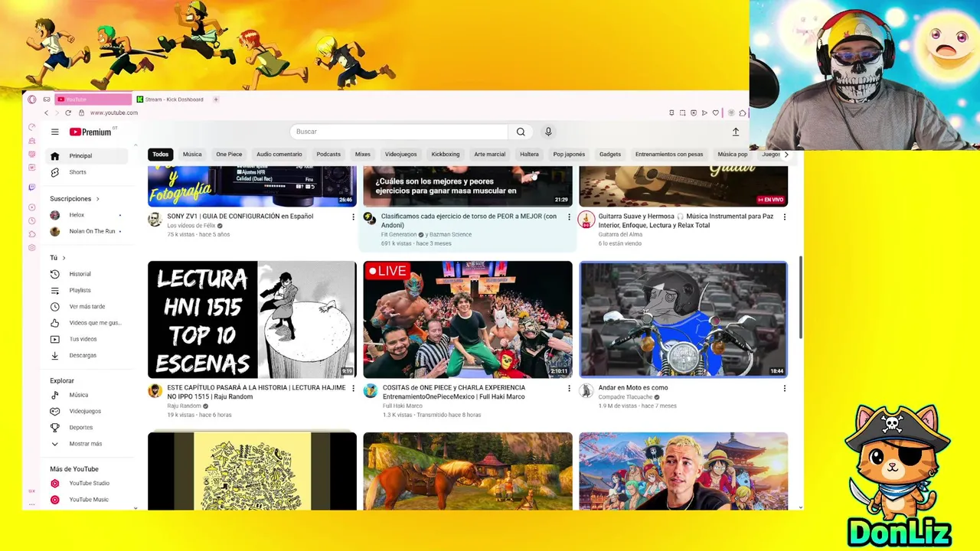Go to YouTube Premium home logo
Image resolution: width=980 pixels, height=551 pixels.
pyautogui.click(x=90, y=132)
